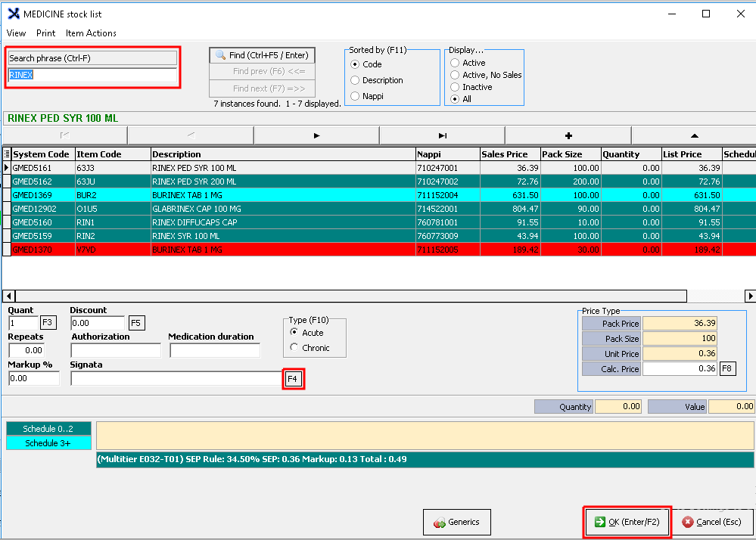Click the next record navigator arrow
Image resolution: width=756 pixels, height=540 pixels.
click(316, 135)
